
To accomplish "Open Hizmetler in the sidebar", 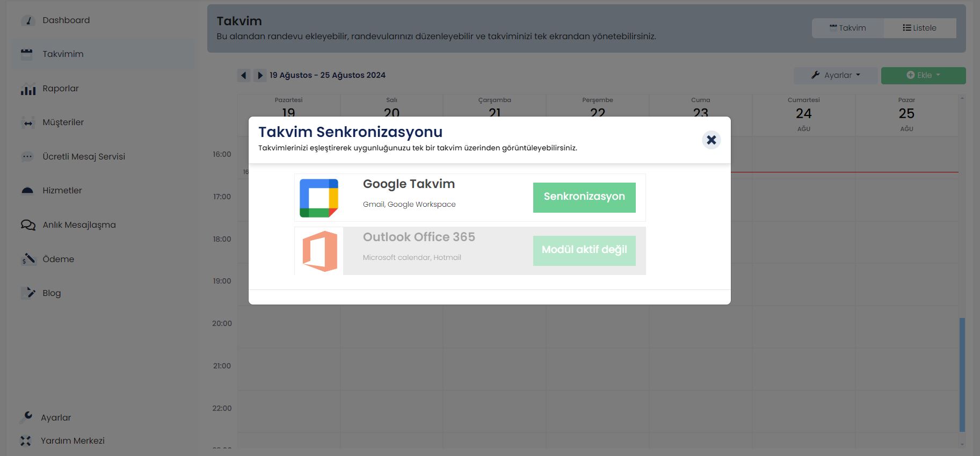I will coord(62,191).
